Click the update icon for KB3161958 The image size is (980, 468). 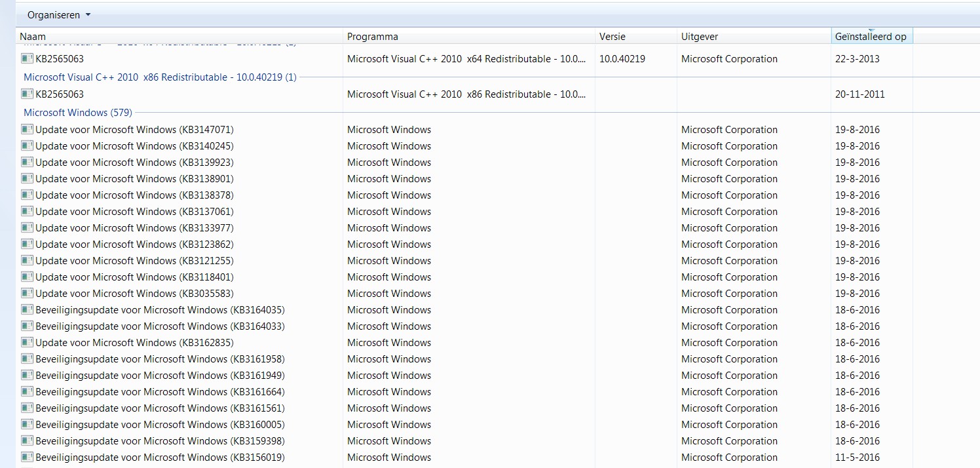(28, 359)
